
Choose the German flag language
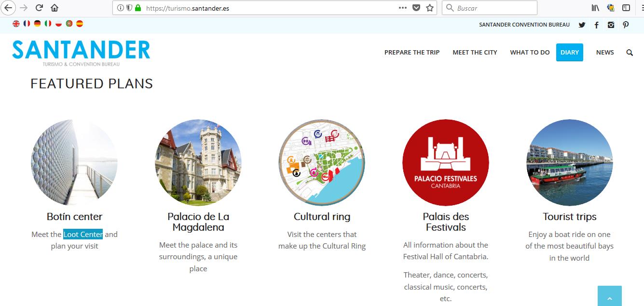click(x=37, y=23)
